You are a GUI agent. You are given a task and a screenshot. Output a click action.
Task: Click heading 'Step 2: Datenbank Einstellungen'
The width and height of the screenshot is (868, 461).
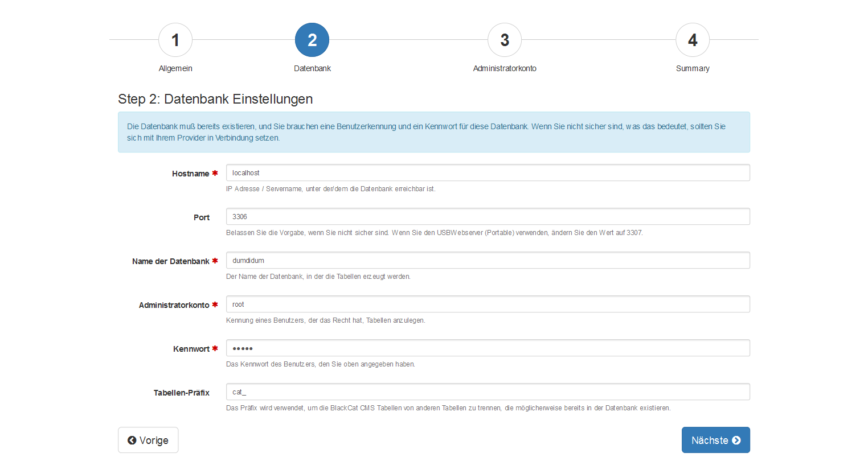[x=215, y=99]
